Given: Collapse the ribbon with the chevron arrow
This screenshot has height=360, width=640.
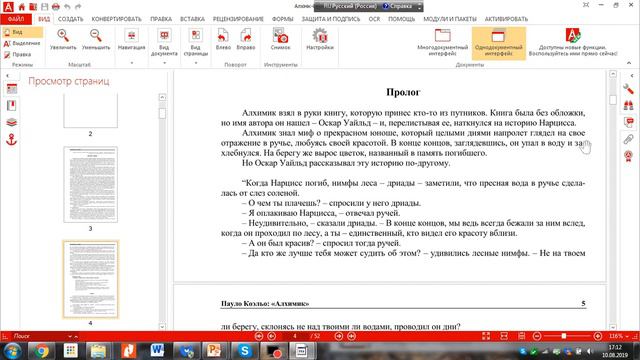Looking at the screenshot, I should click(x=629, y=63).
